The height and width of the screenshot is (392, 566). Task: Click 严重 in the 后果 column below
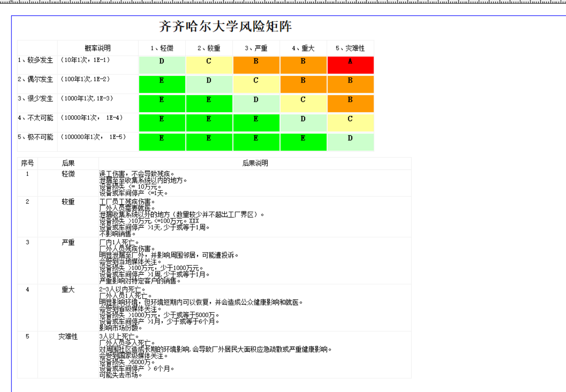68,242
